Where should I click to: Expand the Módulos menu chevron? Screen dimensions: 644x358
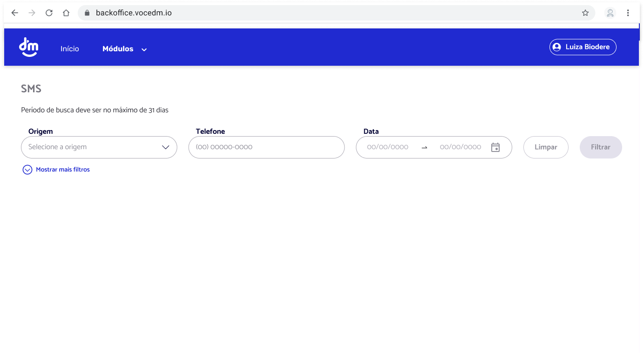click(144, 49)
